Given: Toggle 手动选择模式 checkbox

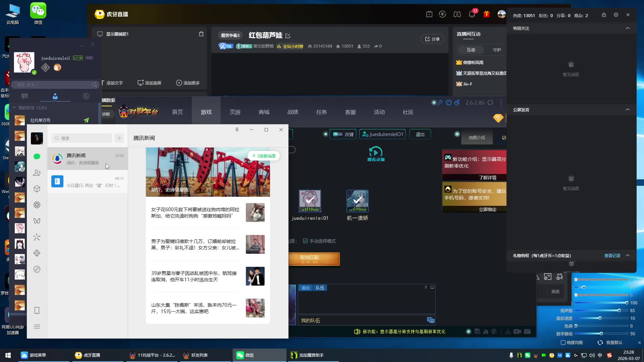Looking at the screenshot, I should [305, 241].
